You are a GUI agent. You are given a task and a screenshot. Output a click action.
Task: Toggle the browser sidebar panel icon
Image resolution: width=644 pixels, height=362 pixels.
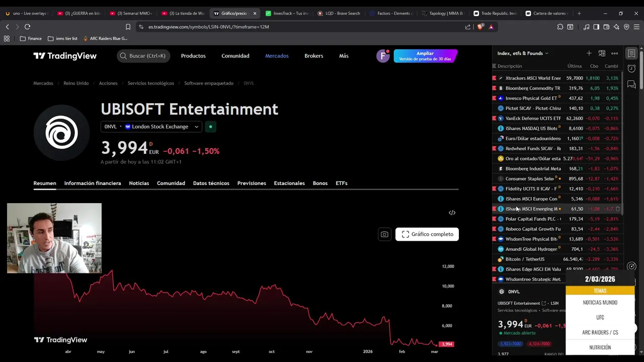[x=596, y=27]
